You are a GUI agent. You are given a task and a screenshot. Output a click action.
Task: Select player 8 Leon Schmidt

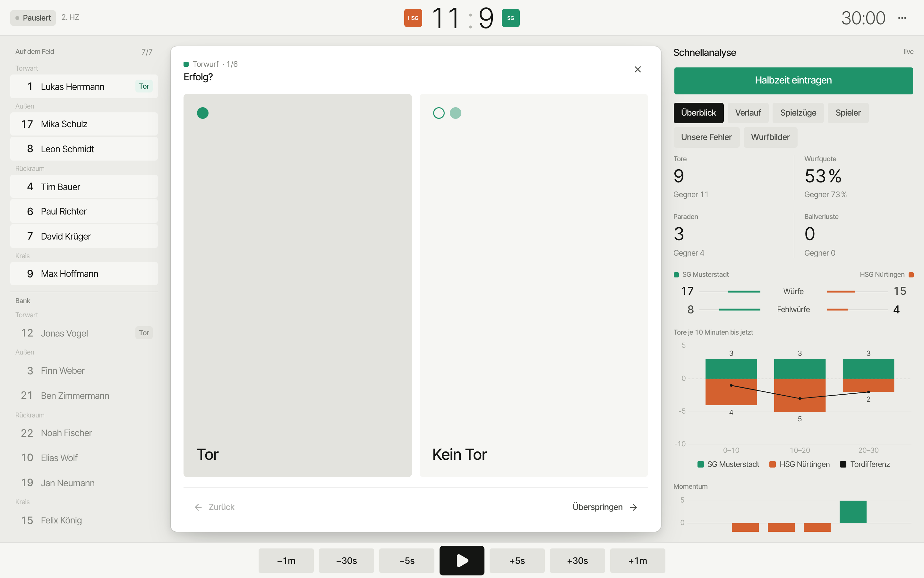click(x=84, y=149)
